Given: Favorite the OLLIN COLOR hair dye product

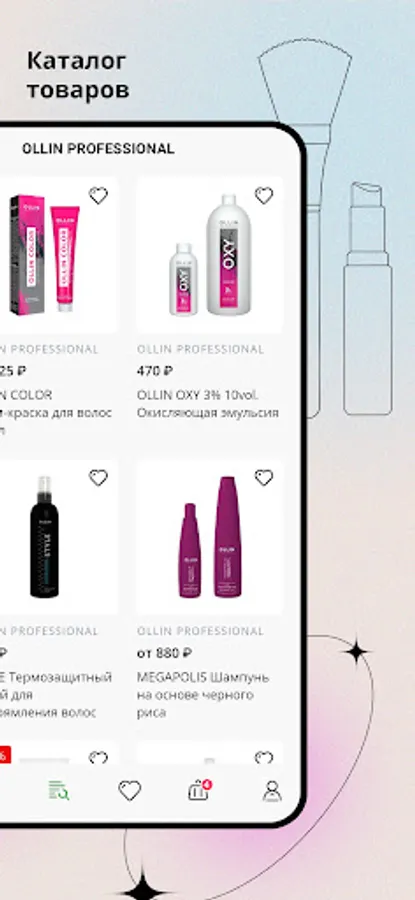Looking at the screenshot, I should 98,196.
